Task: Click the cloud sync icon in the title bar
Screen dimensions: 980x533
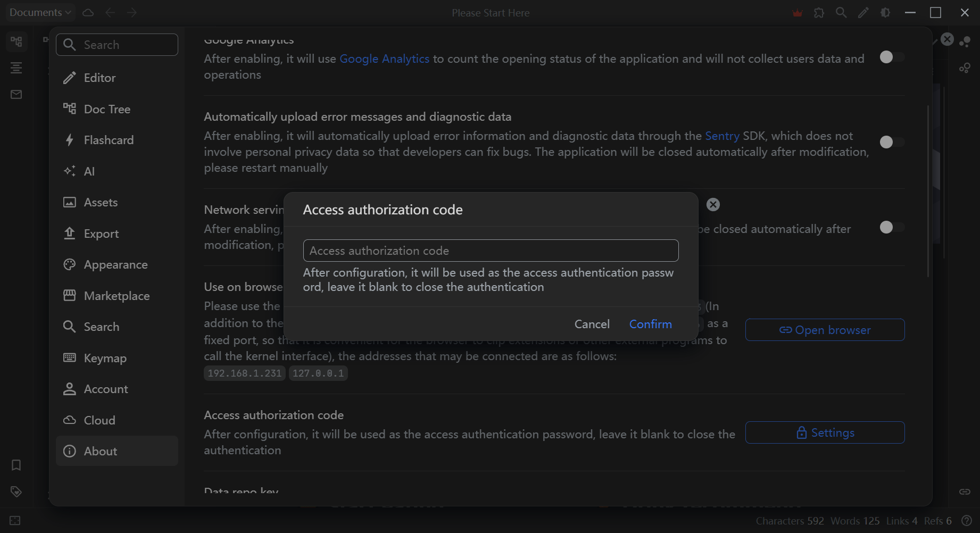Action: [x=88, y=12]
